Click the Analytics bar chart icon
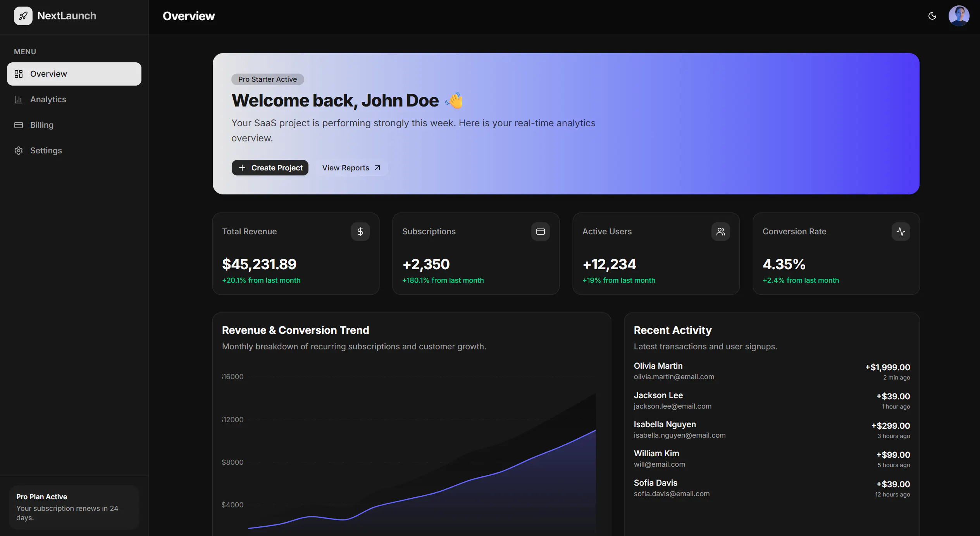 click(19, 100)
